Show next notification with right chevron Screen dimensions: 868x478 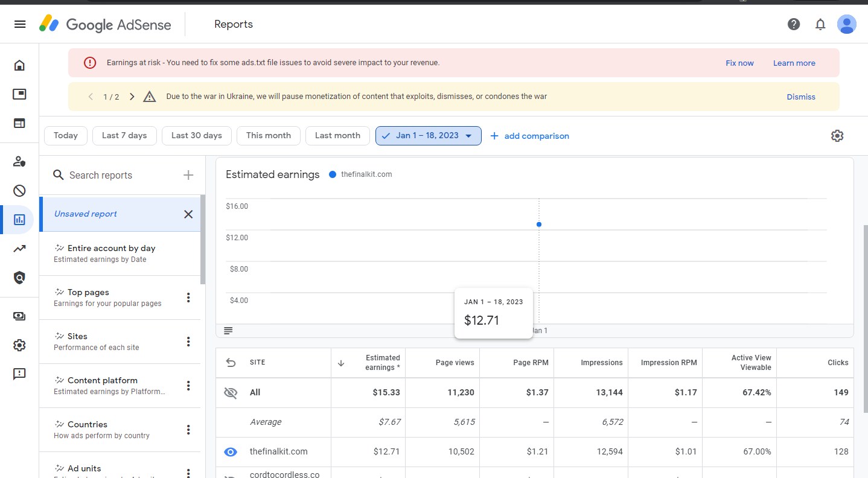pos(132,97)
